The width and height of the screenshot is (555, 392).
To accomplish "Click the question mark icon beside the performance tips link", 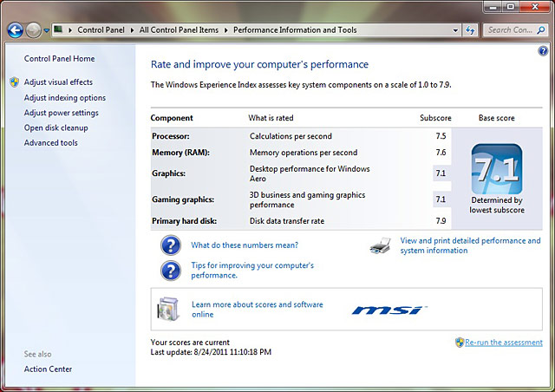I will 171,270.
